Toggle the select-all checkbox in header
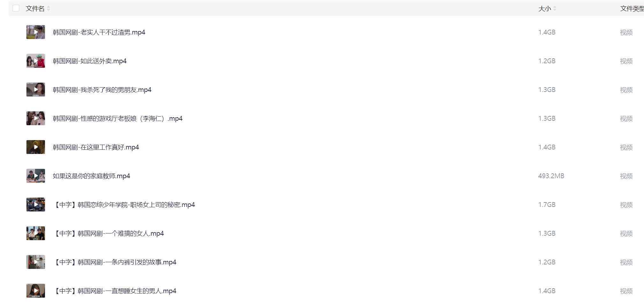The image size is (644, 304). (x=16, y=8)
